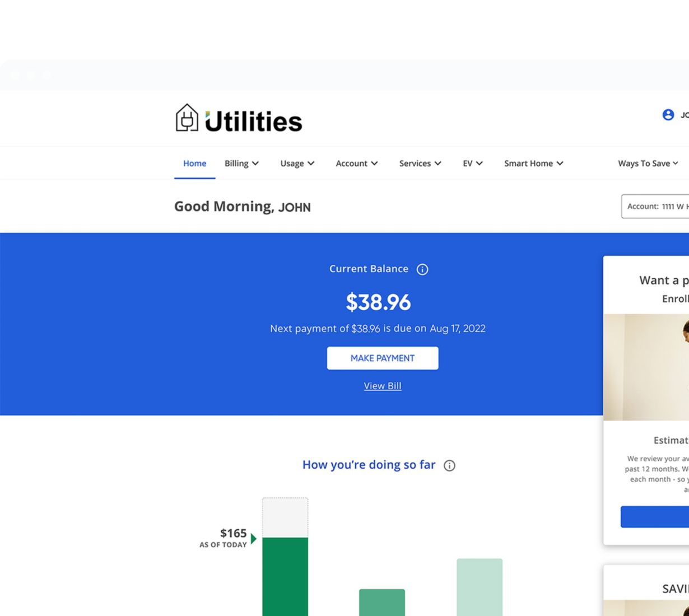The height and width of the screenshot is (616, 689).
Task: Open the Services dropdown menu
Action: (420, 164)
